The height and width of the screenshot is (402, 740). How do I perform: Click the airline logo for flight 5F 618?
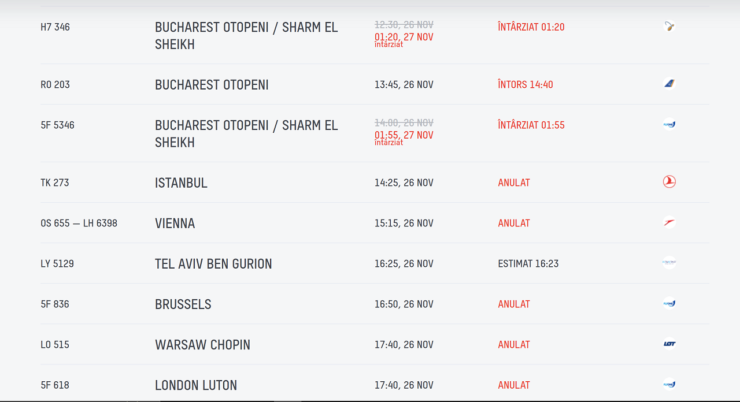pyautogui.click(x=669, y=384)
